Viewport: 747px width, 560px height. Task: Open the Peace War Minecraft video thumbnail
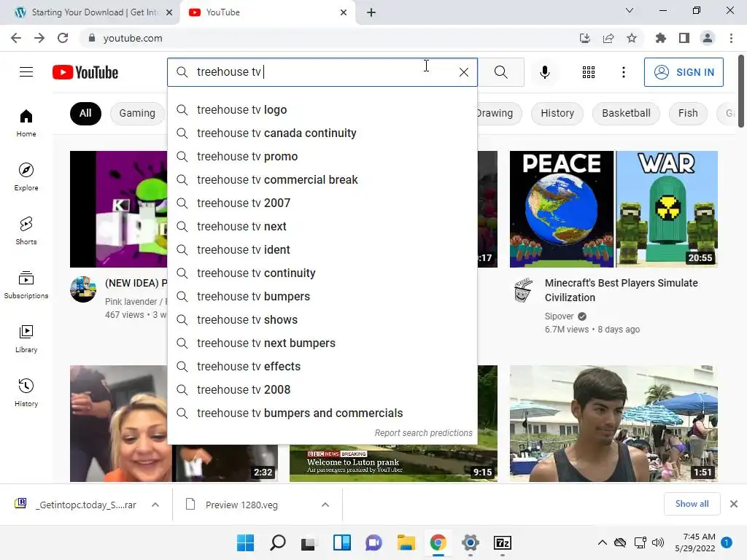(614, 209)
